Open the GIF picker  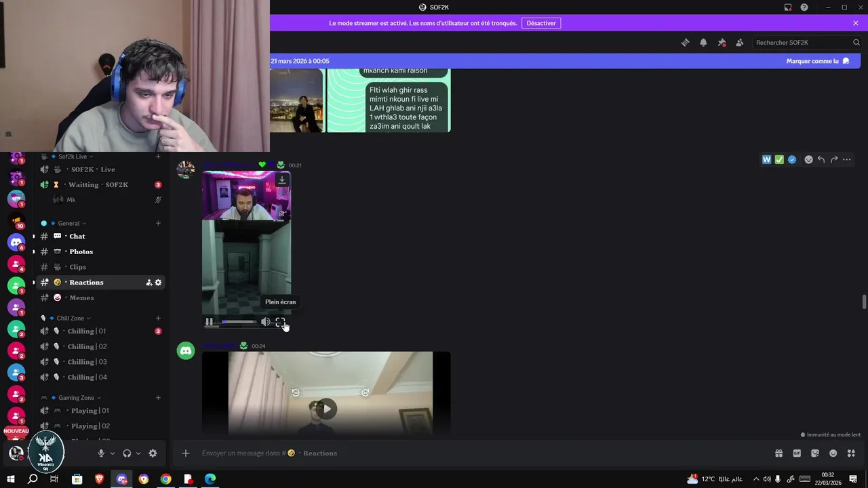point(797,453)
